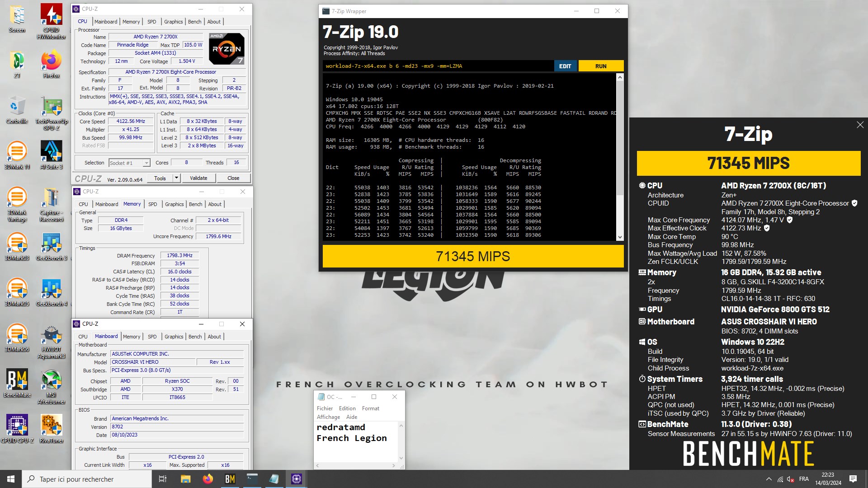The image size is (868, 488).
Task: Launch the Geekbench 3 desktop icon
Action: tap(52, 247)
